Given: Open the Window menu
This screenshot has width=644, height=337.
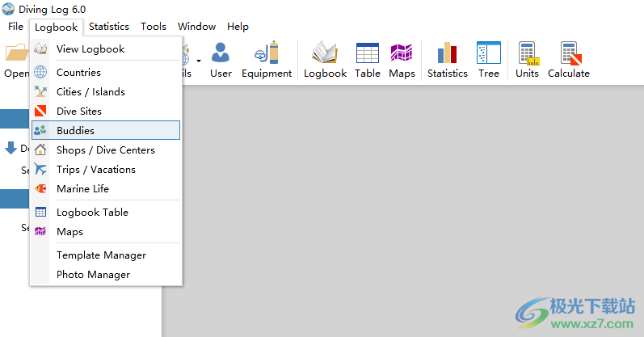Looking at the screenshot, I should coord(196,27).
